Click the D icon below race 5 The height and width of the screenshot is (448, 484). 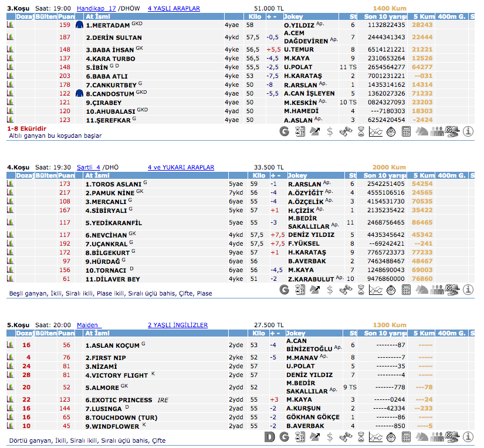[x=270, y=437]
